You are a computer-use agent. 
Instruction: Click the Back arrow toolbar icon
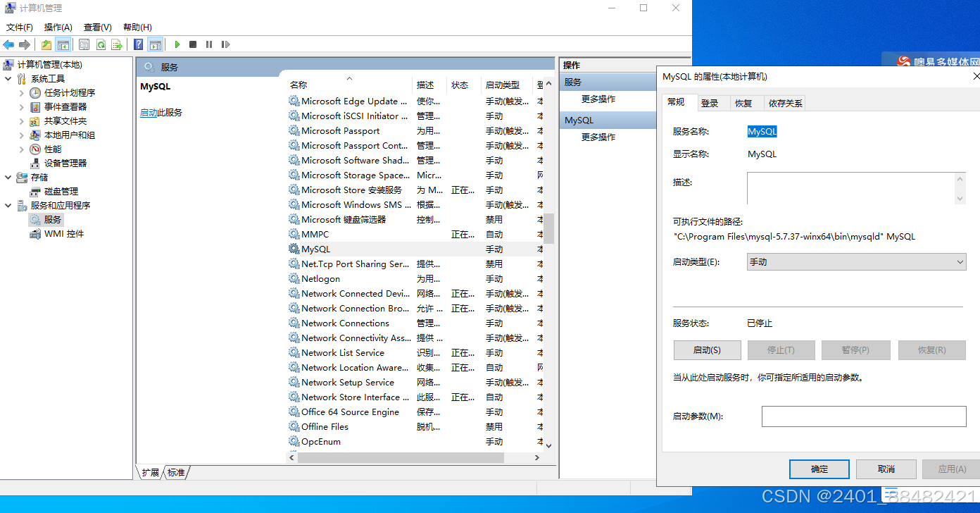point(8,44)
